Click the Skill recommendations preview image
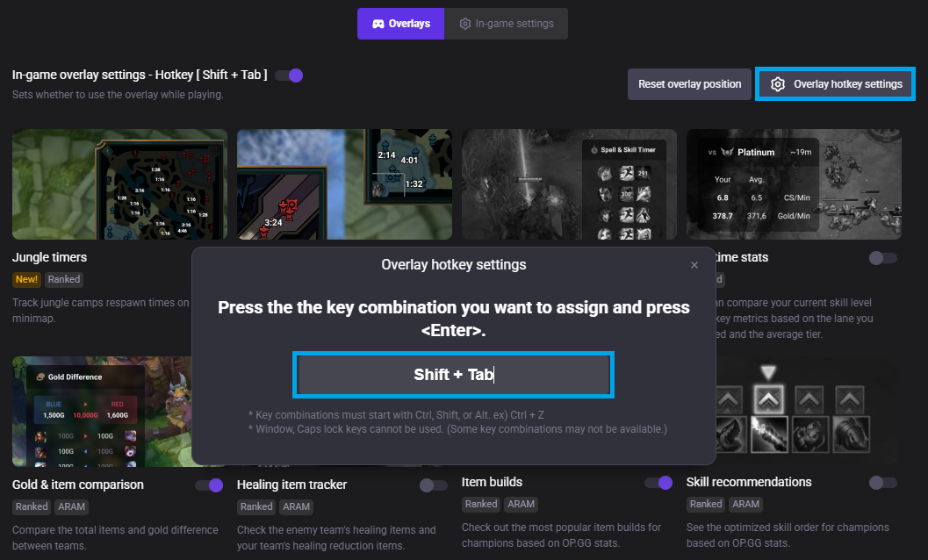This screenshot has width=928, height=560. click(794, 411)
